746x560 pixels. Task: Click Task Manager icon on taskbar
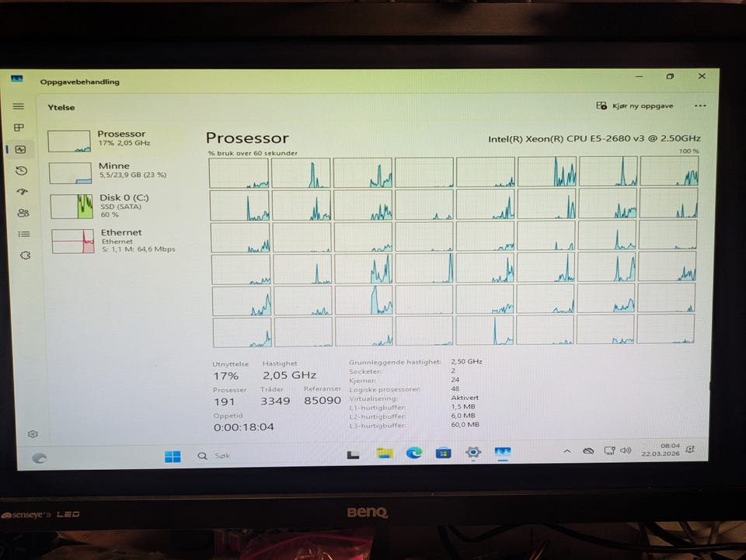[x=503, y=451]
